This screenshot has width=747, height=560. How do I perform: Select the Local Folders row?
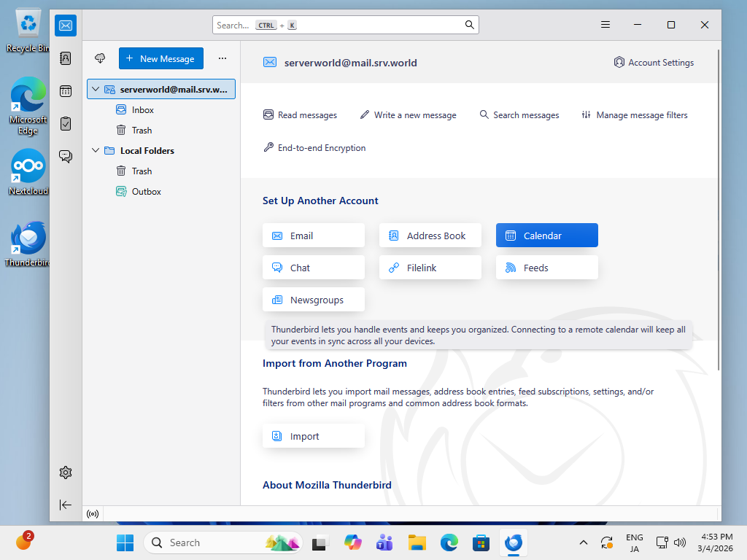161,150
